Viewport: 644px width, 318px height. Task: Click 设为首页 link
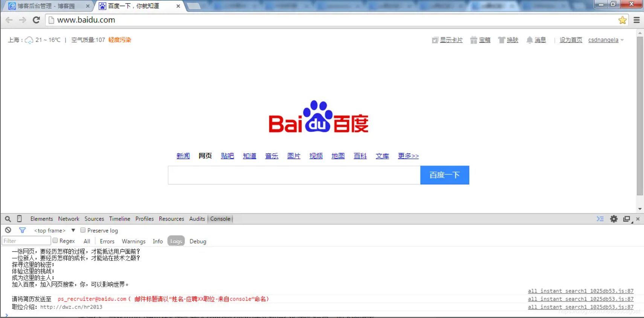tap(571, 40)
